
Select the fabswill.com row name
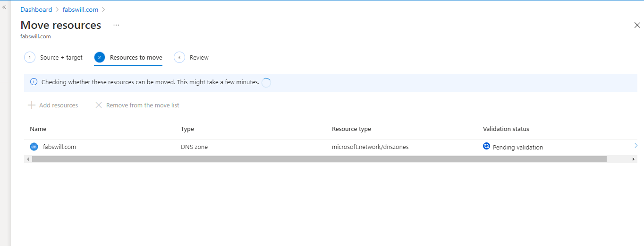(59, 147)
